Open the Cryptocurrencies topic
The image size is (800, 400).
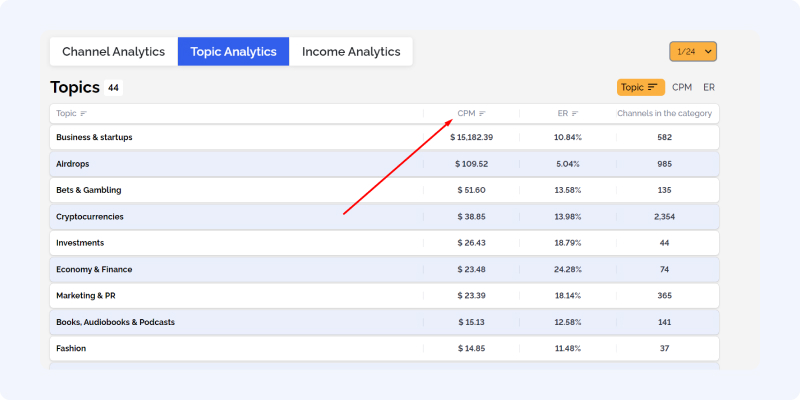(x=384, y=217)
